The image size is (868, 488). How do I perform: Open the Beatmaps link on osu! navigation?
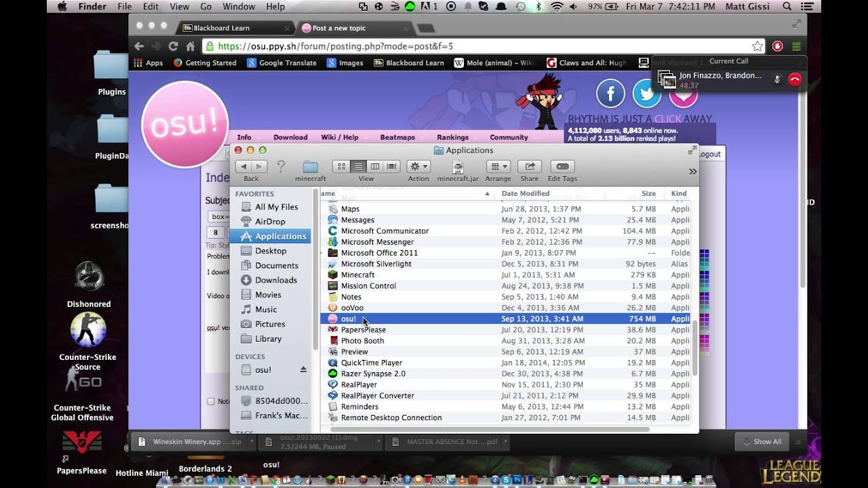pos(397,137)
